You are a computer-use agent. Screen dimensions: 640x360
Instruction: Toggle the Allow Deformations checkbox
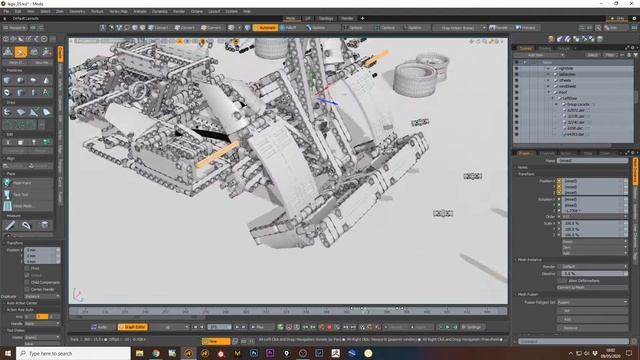(562, 280)
